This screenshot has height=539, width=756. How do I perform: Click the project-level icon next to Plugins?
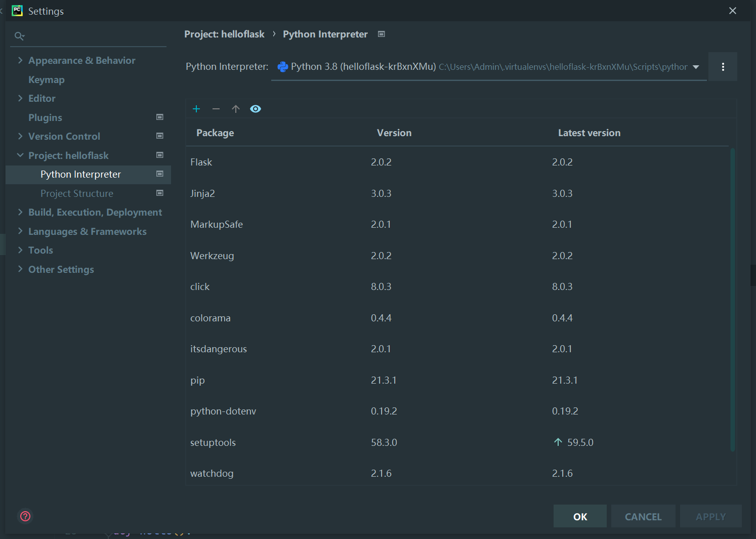pyautogui.click(x=160, y=117)
